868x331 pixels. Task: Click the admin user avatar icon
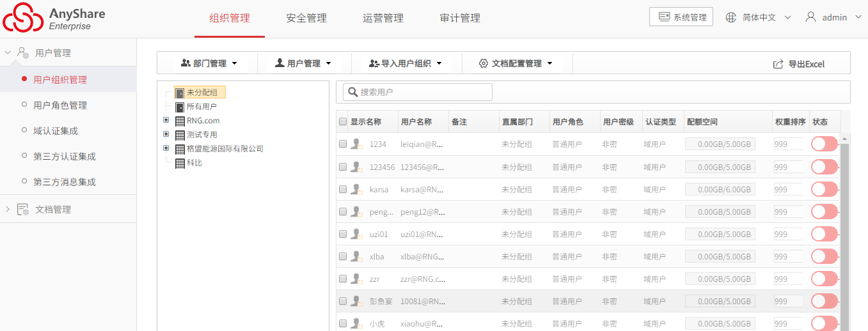click(x=810, y=17)
